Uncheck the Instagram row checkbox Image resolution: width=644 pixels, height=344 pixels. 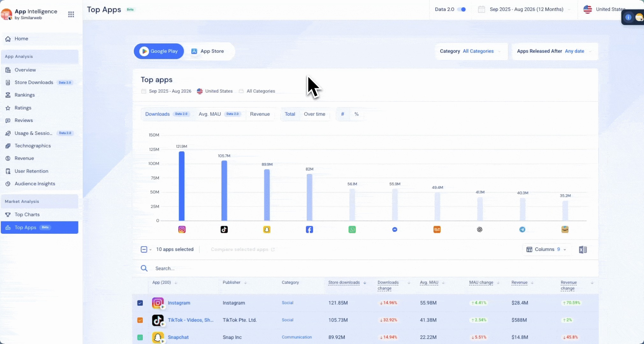coord(140,303)
